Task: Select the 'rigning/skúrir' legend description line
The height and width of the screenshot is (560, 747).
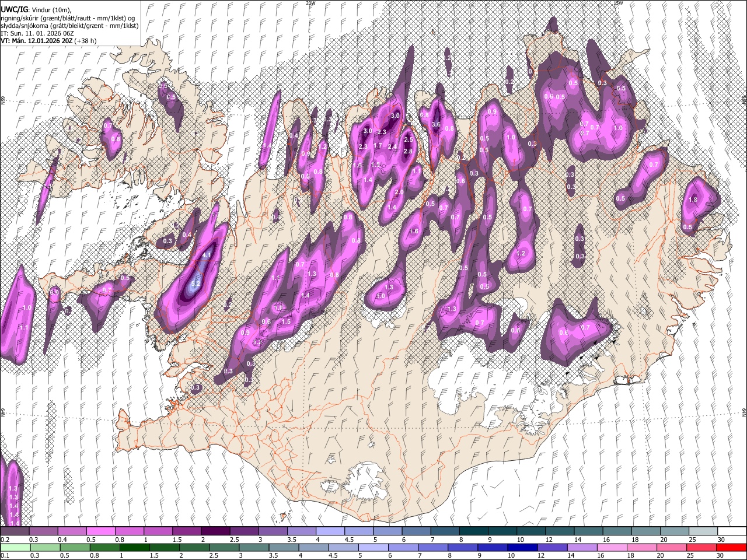Action: point(68,18)
